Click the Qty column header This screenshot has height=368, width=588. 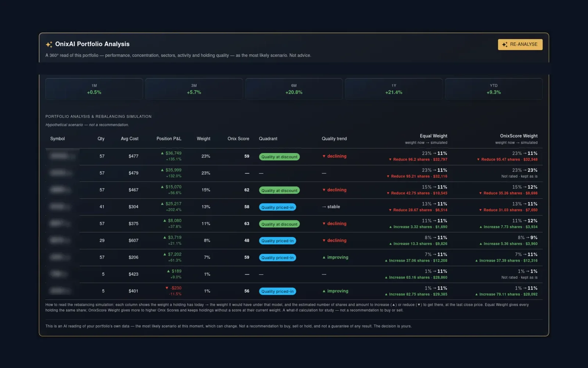(x=101, y=139)
